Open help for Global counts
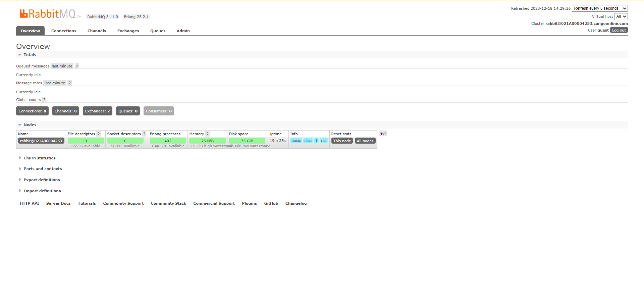644x302 pixels. pyautogui.click(x=44, y=100)
